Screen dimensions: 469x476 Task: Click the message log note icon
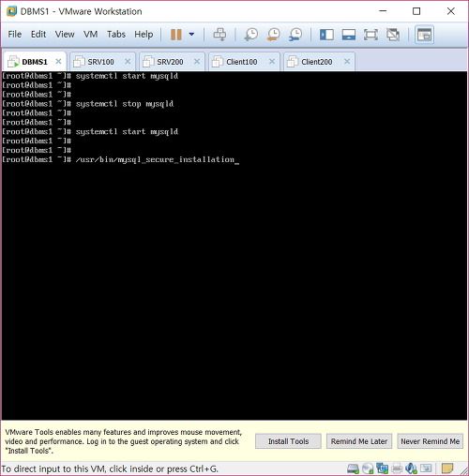pos(447,469)
